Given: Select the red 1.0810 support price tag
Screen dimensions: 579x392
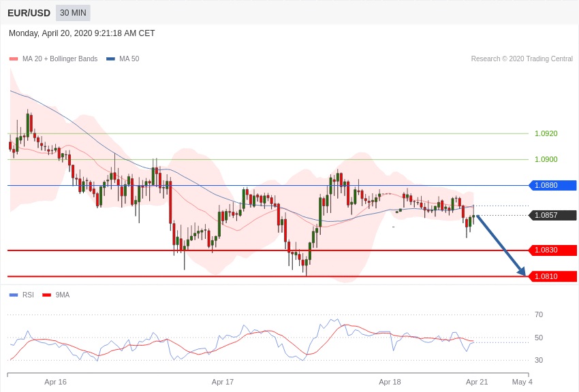Looking at the screenshot, I should [x=553, y=276].
